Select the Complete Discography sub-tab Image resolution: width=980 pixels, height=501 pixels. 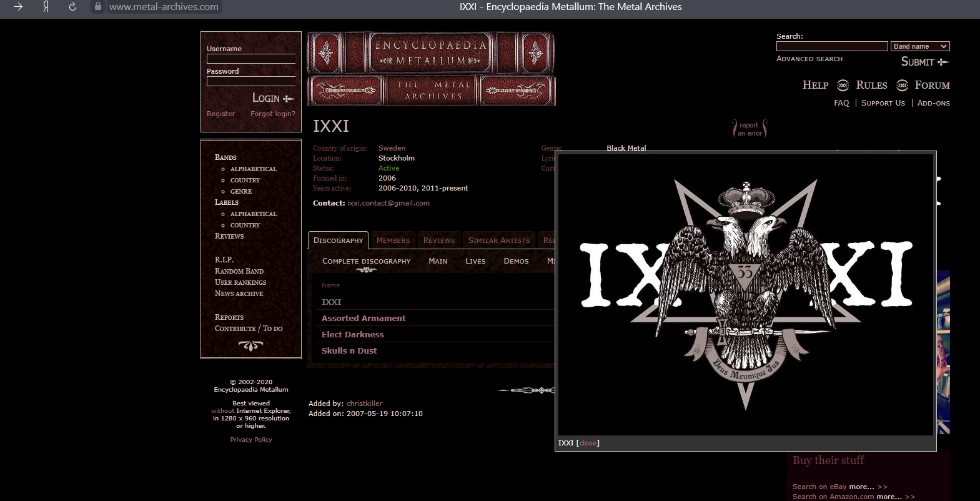click(366, 261)
